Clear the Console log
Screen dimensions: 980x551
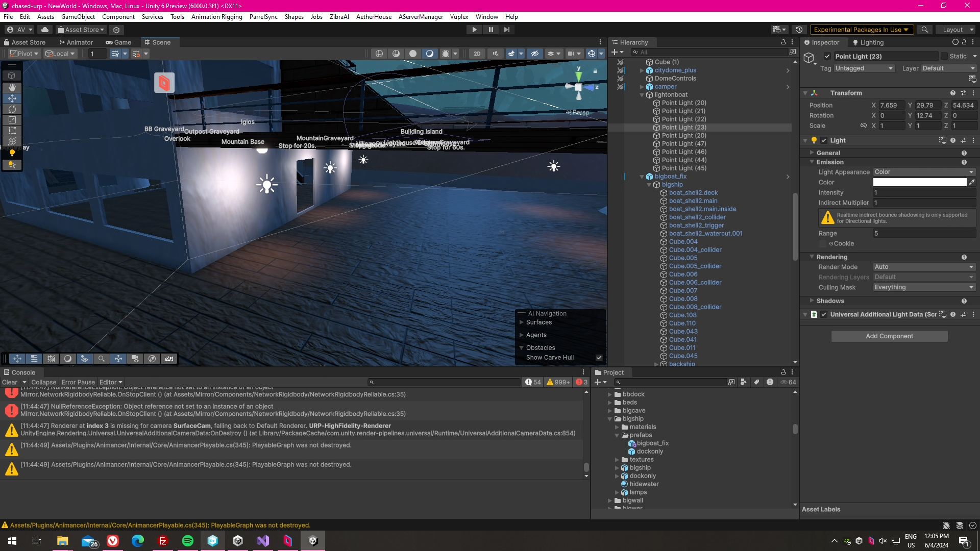[x=9, y=382]
